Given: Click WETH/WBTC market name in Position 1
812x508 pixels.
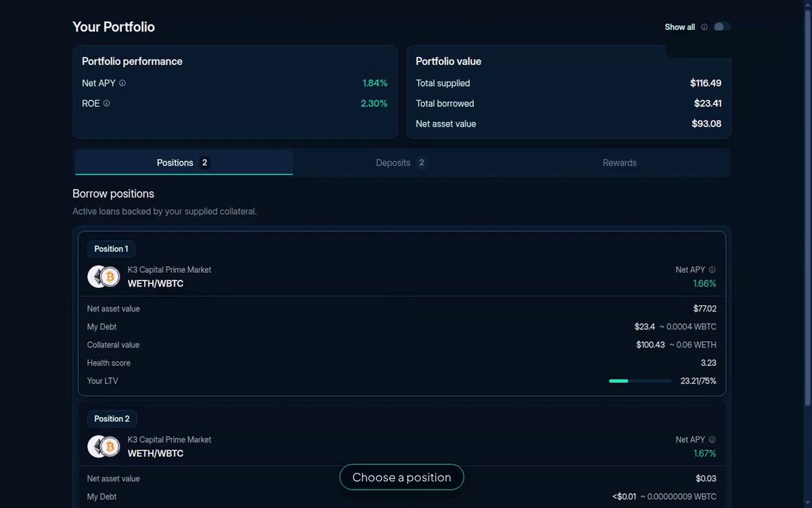Looking at the screenshot, I should click(x=156, y=283).
